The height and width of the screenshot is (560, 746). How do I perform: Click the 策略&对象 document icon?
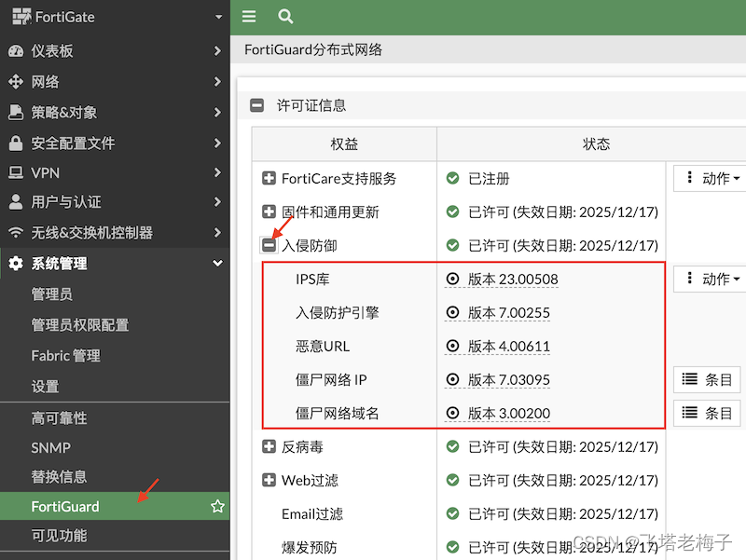16,112
